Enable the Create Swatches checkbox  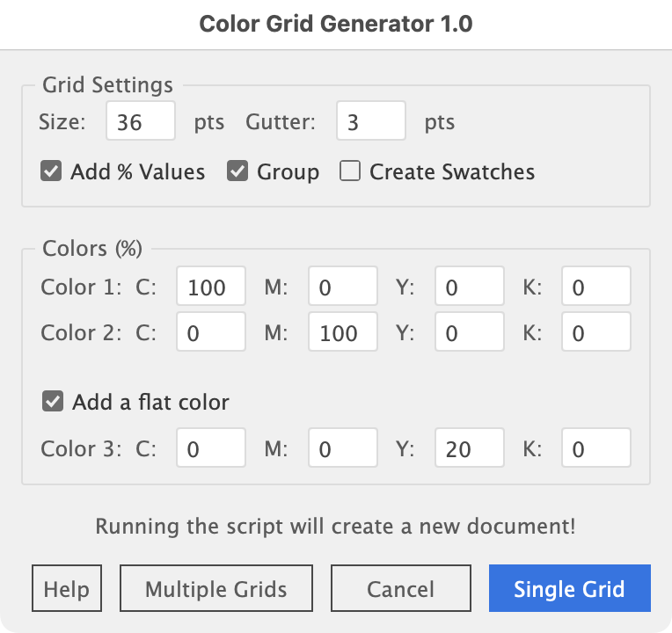(x=350, y=171)
